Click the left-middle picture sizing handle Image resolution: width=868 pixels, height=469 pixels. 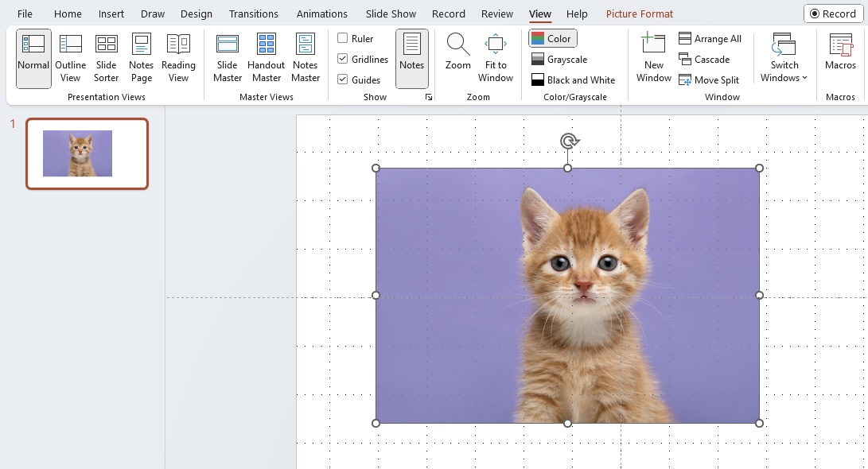(376, 296)
